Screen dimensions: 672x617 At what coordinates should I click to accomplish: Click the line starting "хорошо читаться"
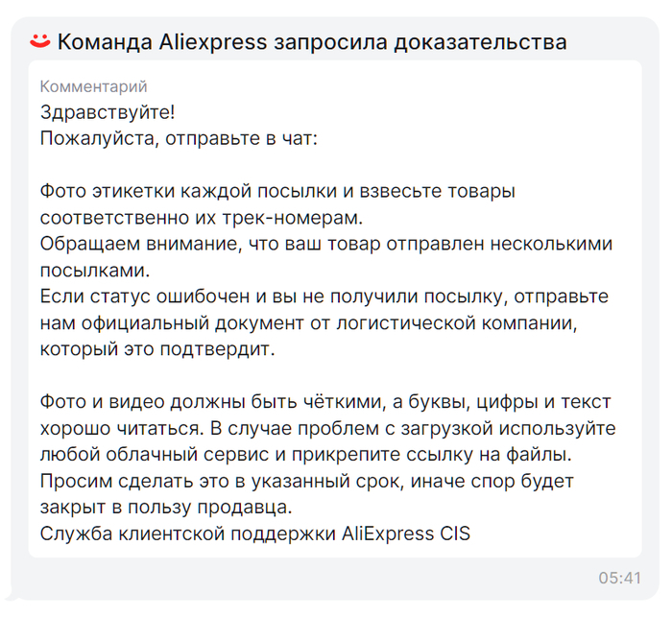tap(327, 428)
